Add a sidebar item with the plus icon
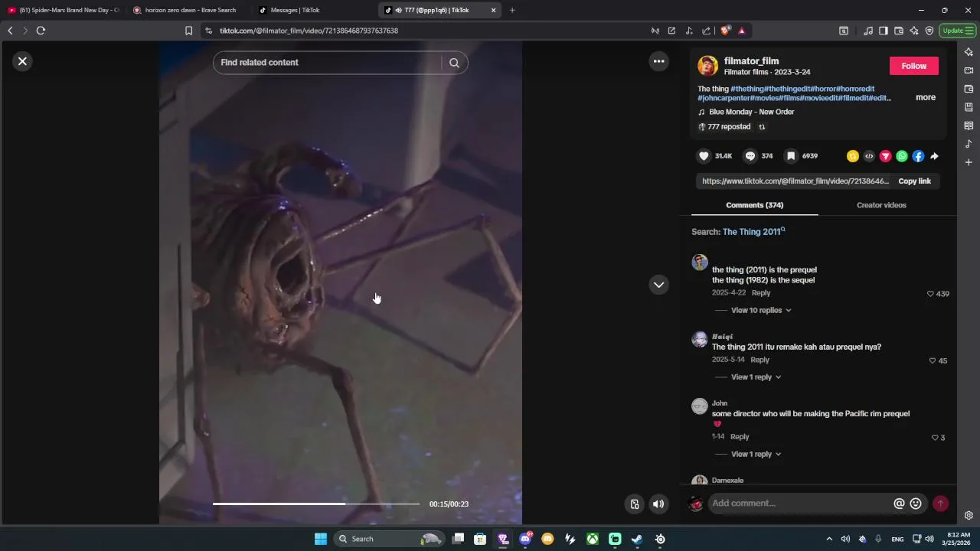 [969, 162]
